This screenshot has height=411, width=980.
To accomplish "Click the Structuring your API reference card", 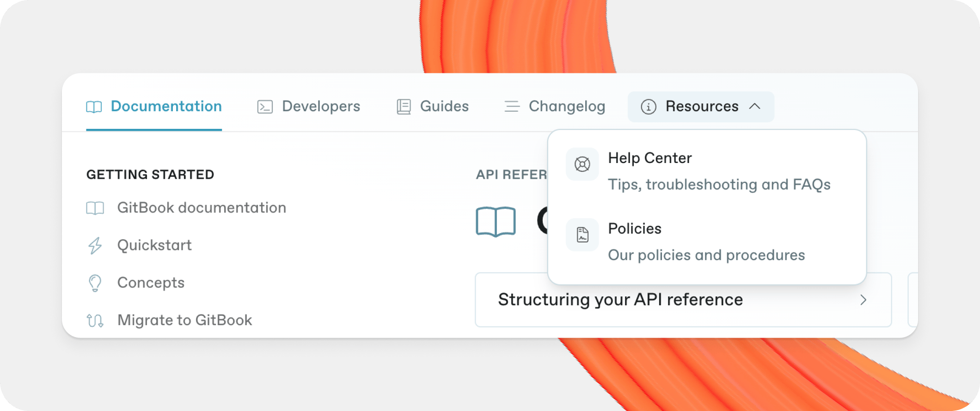I will (620, 300).
